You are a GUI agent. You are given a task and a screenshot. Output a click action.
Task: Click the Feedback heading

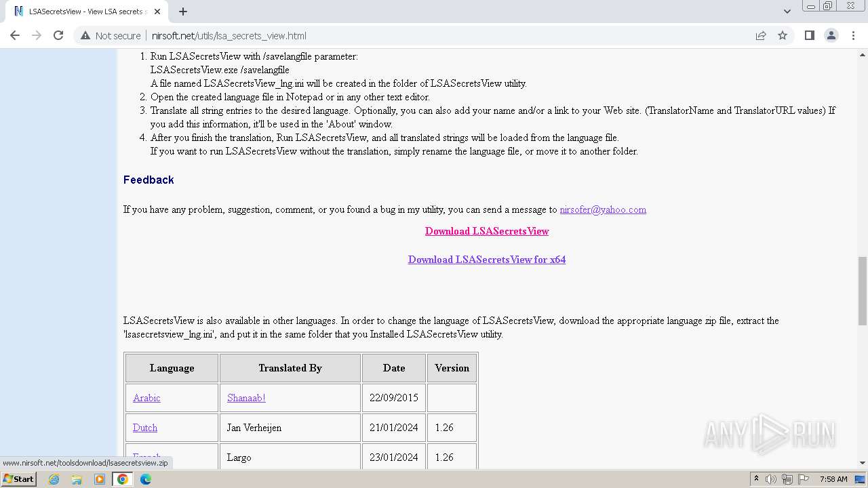coord(149,180)
